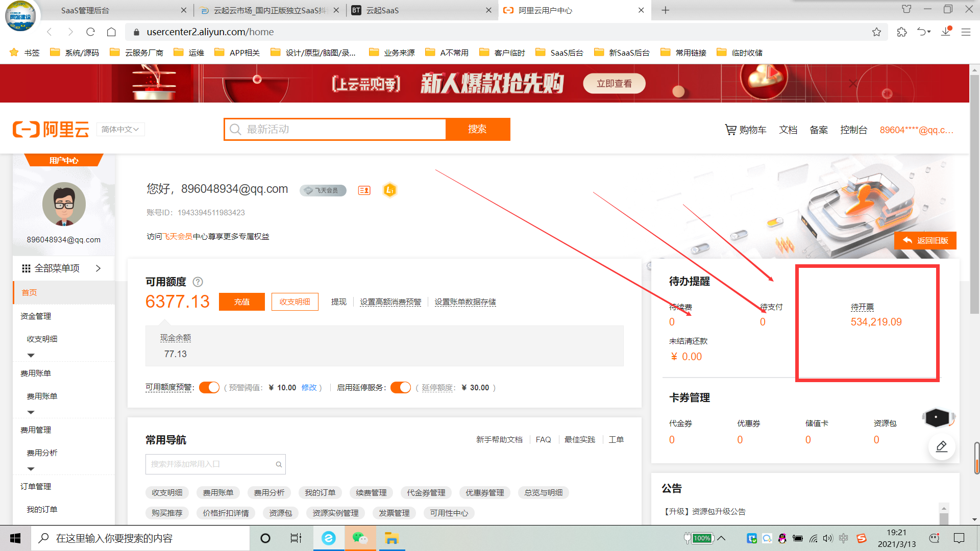Click the 续费管理 quick-nav chip
The width and height of the screenshot is (980, 551).
tap(371, 493)
